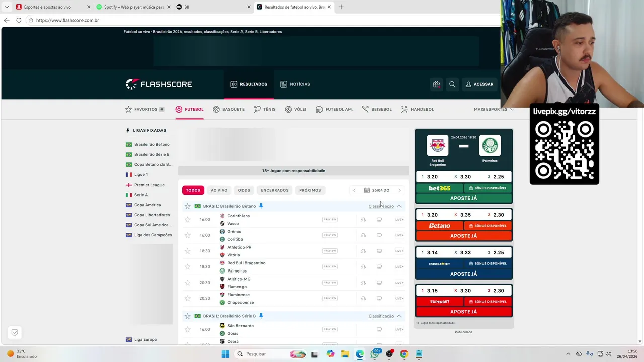Click EstrelaBet Aposte Já button
Image resolution: width=644 pixels, height=362 pixels.
pos(463,274)
